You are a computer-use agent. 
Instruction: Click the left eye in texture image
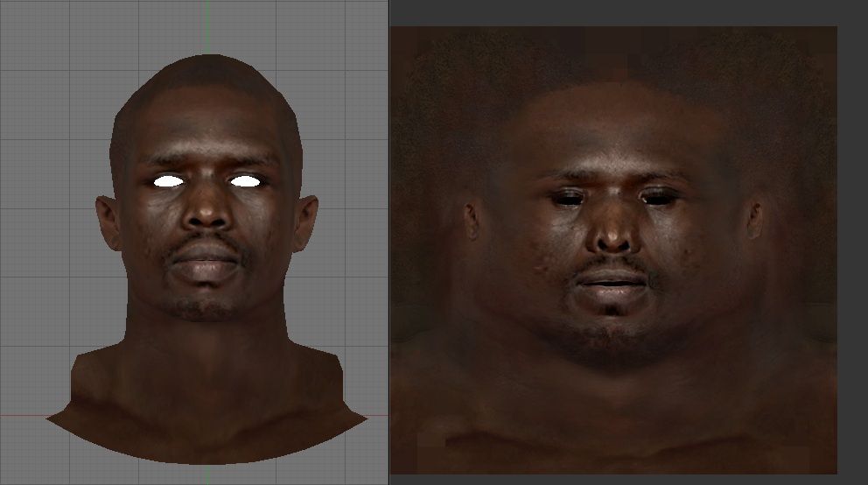(x=567, y=197)
